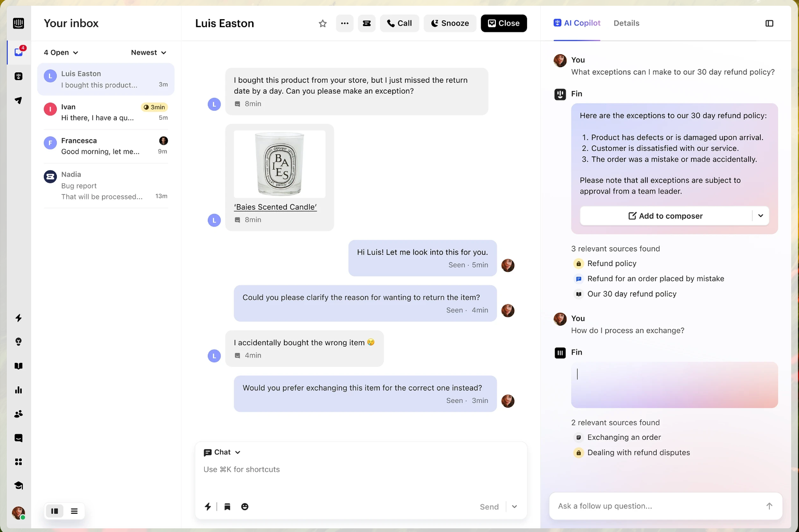Open Contacts with the people icon
799x532 pixels.
tap(19, 414)
